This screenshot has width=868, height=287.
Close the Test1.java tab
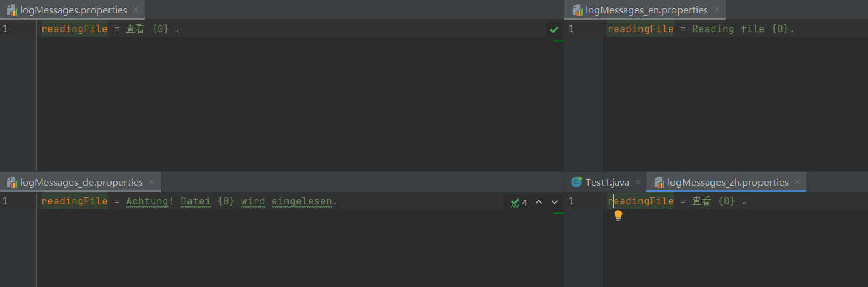click(638, 182)
